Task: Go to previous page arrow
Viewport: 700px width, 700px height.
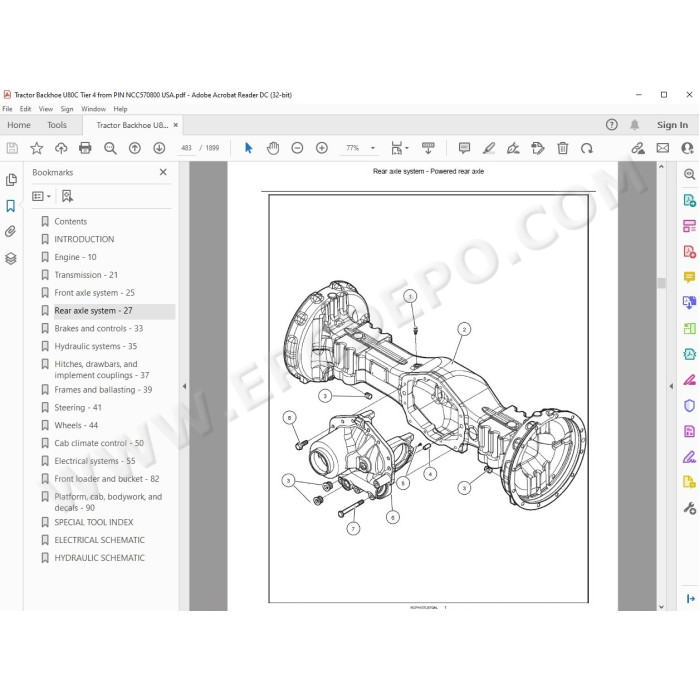Action: 135,148
